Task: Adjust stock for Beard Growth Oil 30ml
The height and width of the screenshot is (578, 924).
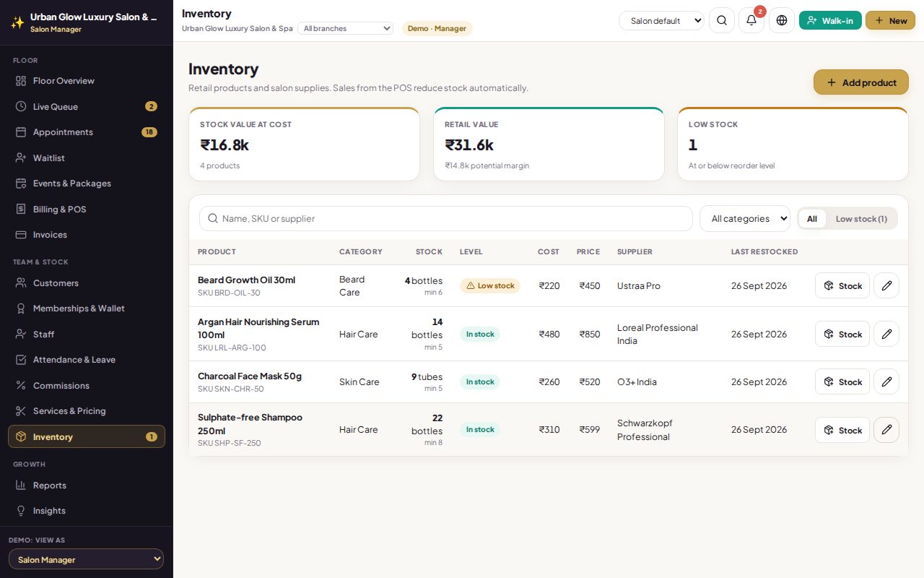Action: [842, 285]
